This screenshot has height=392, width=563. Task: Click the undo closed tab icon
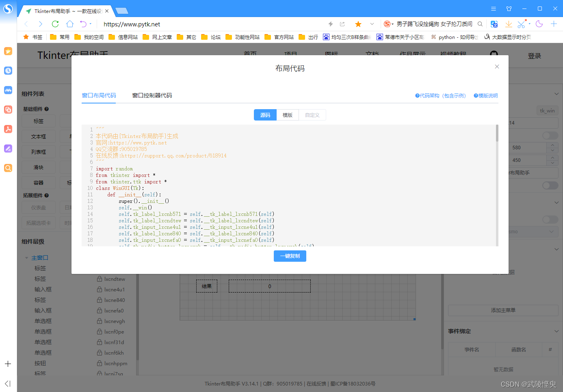[x=83, y=24]
